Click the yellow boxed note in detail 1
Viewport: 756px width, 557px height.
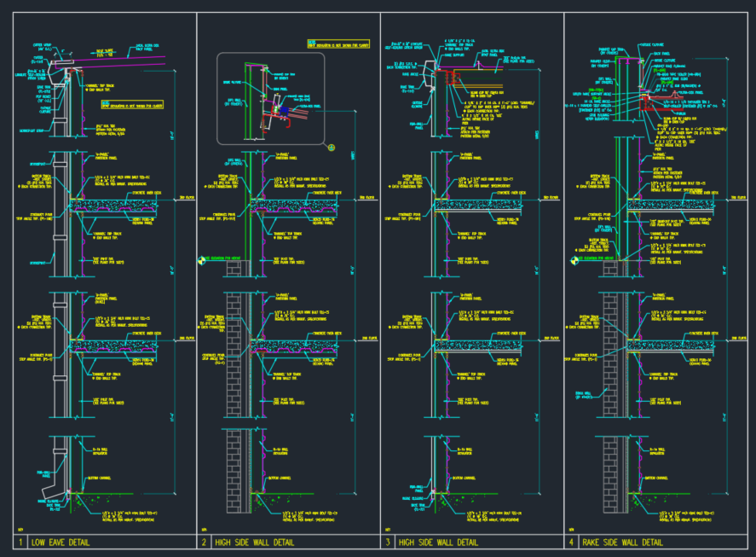(x=134, y=105)
